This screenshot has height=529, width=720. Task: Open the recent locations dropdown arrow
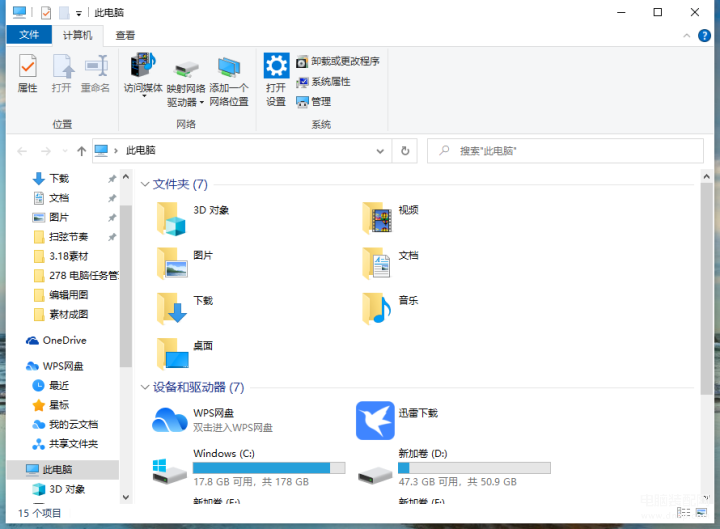(x=65, y=151)
